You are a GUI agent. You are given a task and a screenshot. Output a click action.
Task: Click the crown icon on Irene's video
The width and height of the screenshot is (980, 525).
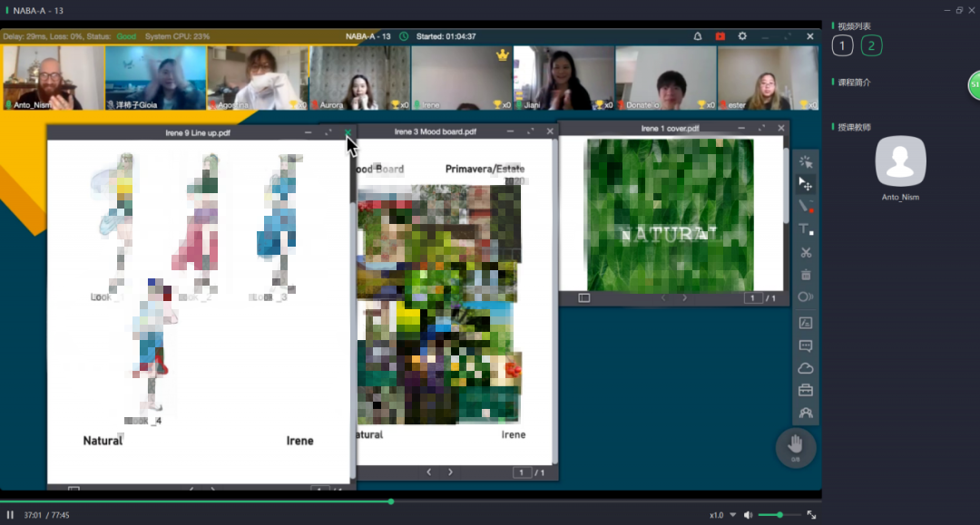(x=503, y=55)
